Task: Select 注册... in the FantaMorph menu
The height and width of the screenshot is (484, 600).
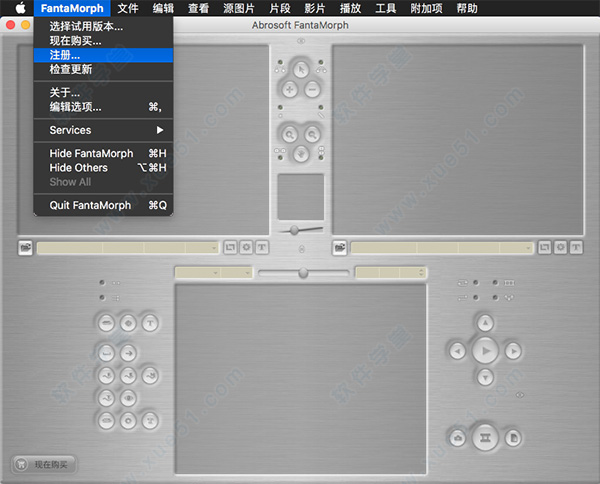Action: point(103,55)
